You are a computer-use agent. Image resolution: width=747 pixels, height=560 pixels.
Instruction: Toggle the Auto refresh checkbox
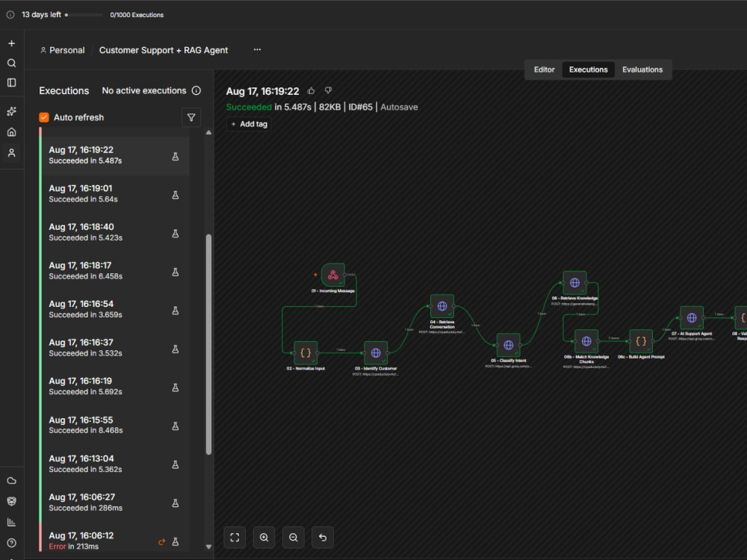[44, 117]
